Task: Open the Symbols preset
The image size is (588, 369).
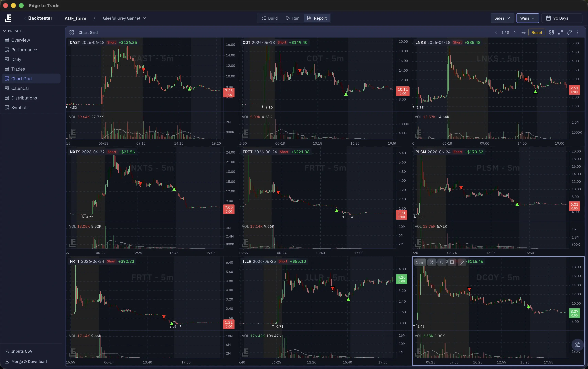Action: coord(31,108)
